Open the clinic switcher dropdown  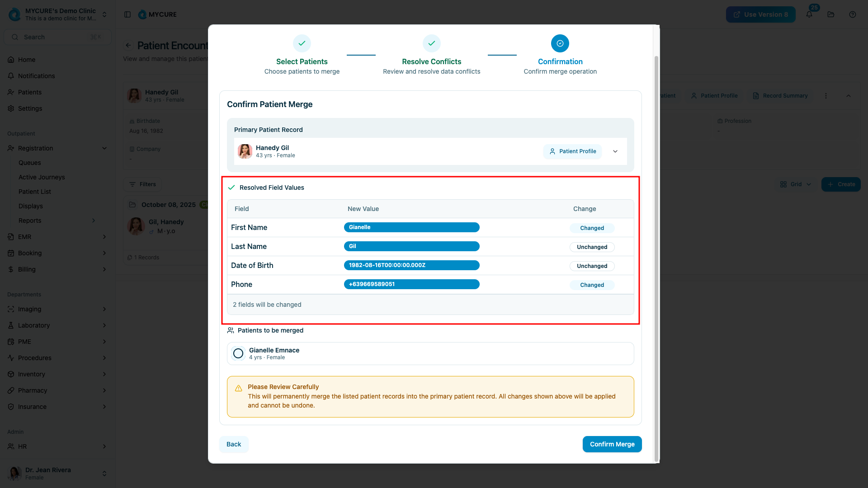coord(104,14)
